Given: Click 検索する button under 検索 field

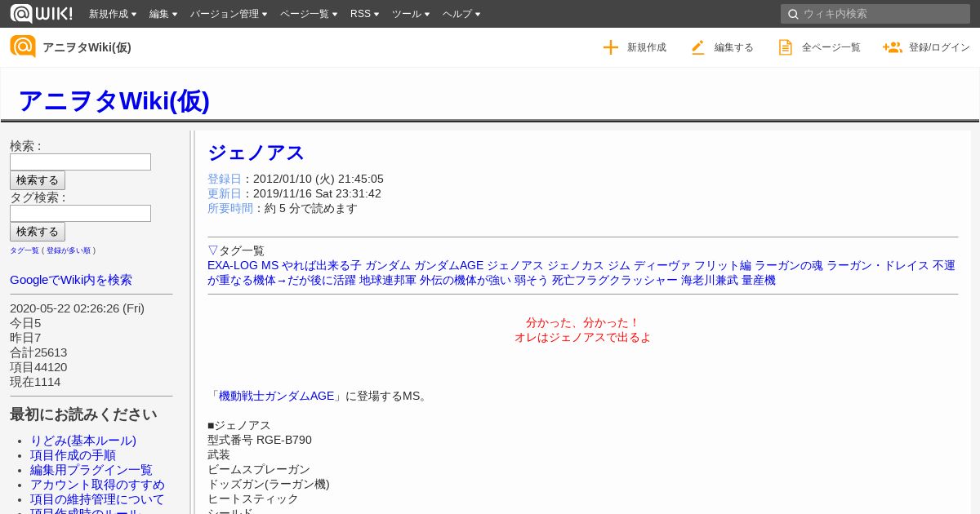Looking at the screenshot, I should click(x=38, y=180).
